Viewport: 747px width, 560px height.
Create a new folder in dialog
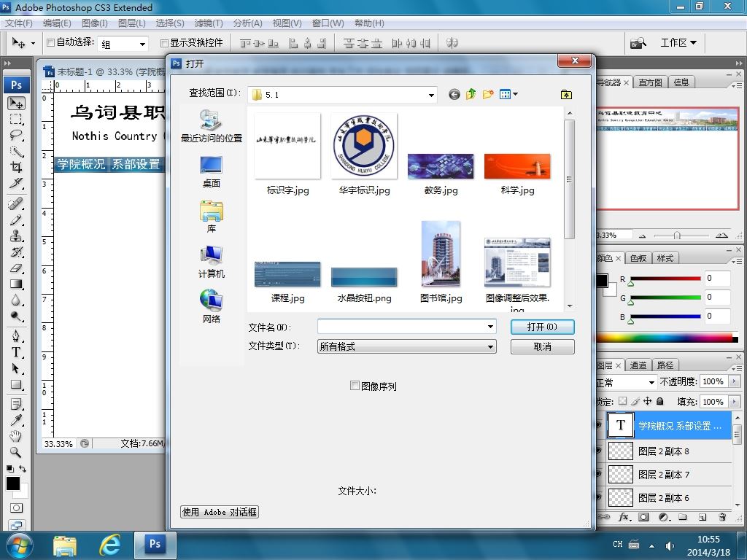pyautogui.click(x=487, y=94)
